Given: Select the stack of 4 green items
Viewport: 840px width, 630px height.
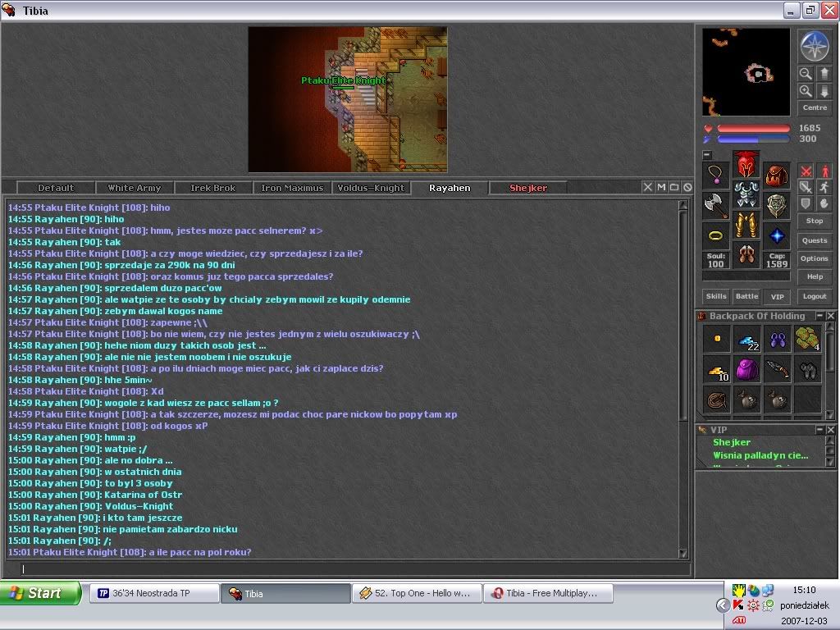Looking at the screenshot, I should (808, 339).
